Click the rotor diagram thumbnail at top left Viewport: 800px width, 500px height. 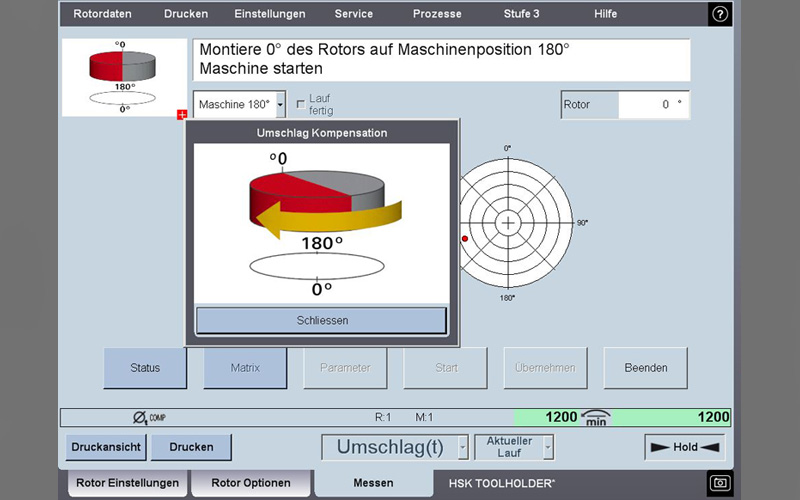pyautogui.click(x=124, y=77)
